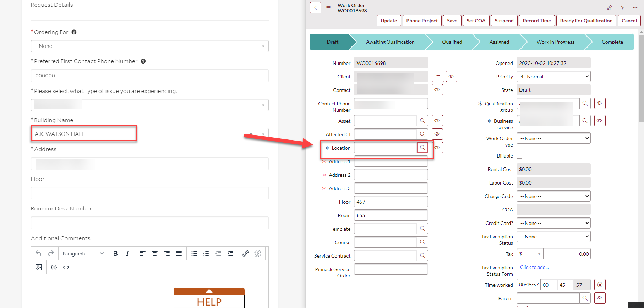Look up Template using magnifier icon

pos(422,229)
